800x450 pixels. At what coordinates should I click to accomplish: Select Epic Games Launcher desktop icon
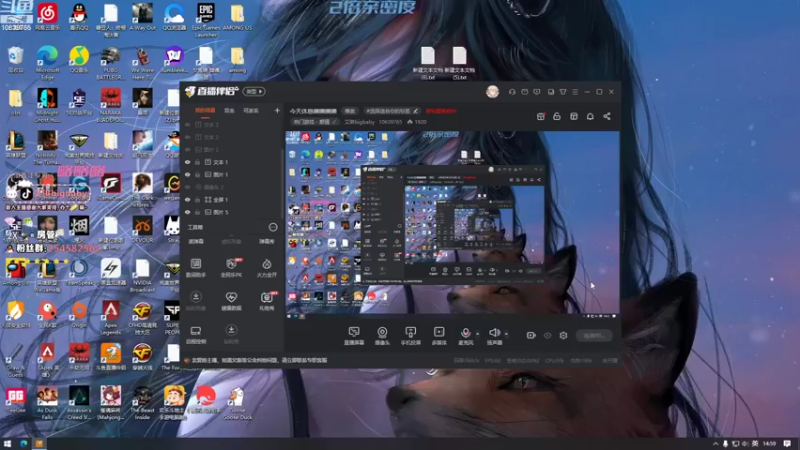point(206,19)
